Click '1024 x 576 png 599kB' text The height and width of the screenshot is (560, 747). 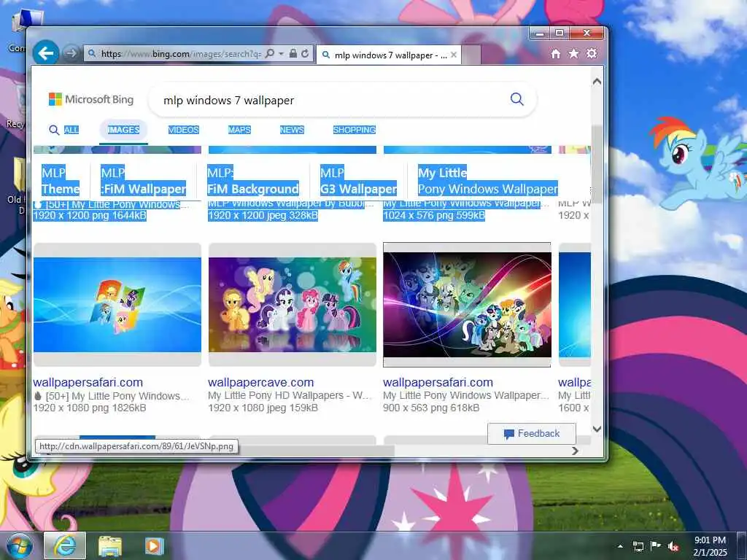click(434, 216)
